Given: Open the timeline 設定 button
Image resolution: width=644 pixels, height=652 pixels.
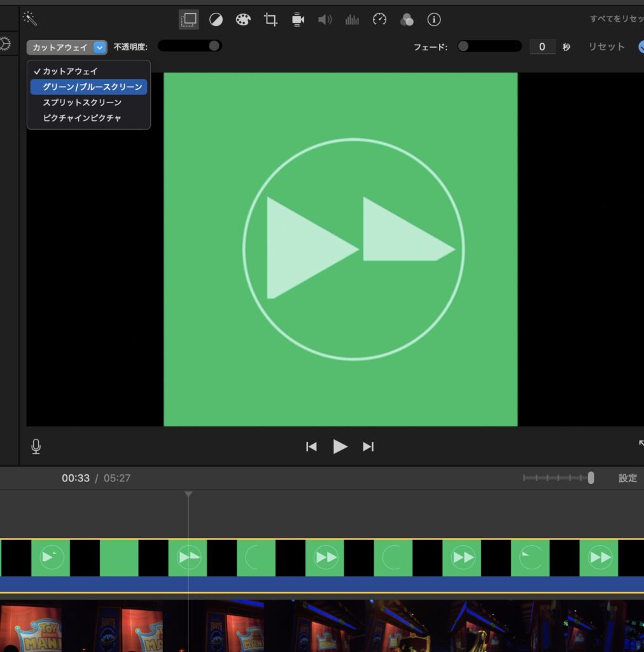Looking at the screenshot, I should (x=627, y=478).
